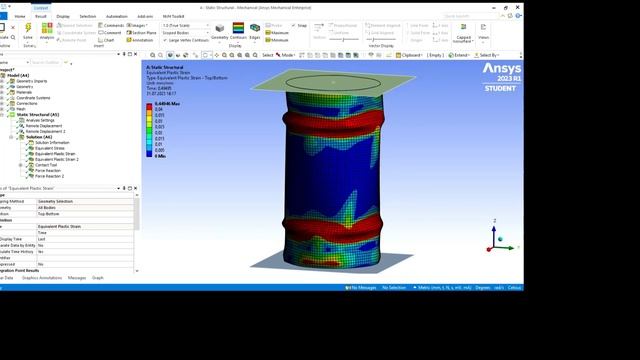Image resolution: width=640 pixels, height=360 pixels.
Task: Close the Details panel with its X
Action: [x=136, y=188]
